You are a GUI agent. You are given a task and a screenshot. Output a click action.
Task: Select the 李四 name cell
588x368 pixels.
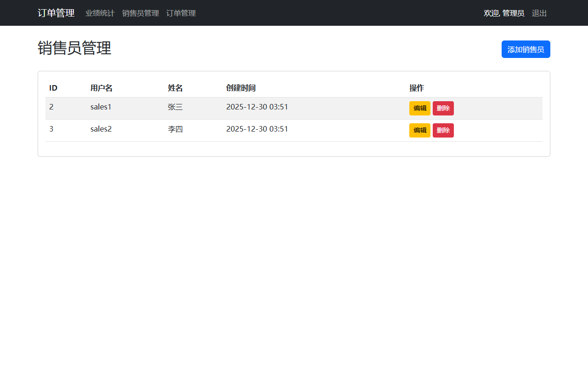click(175, 129)
